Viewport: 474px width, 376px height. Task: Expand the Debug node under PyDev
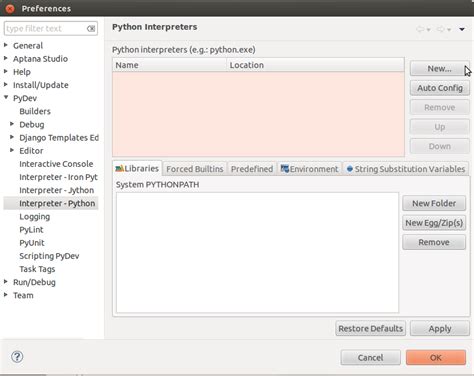pyautogui.click(x=12, y=124)
